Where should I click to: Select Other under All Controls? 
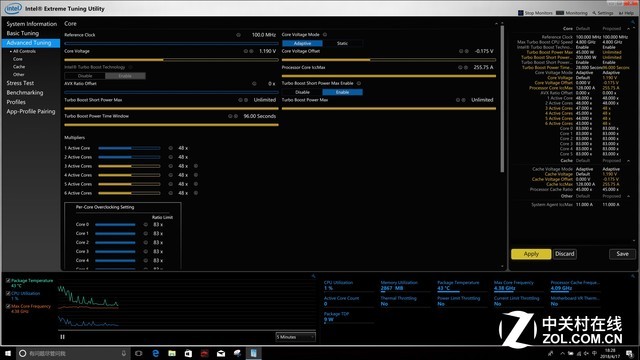(18, 75)
